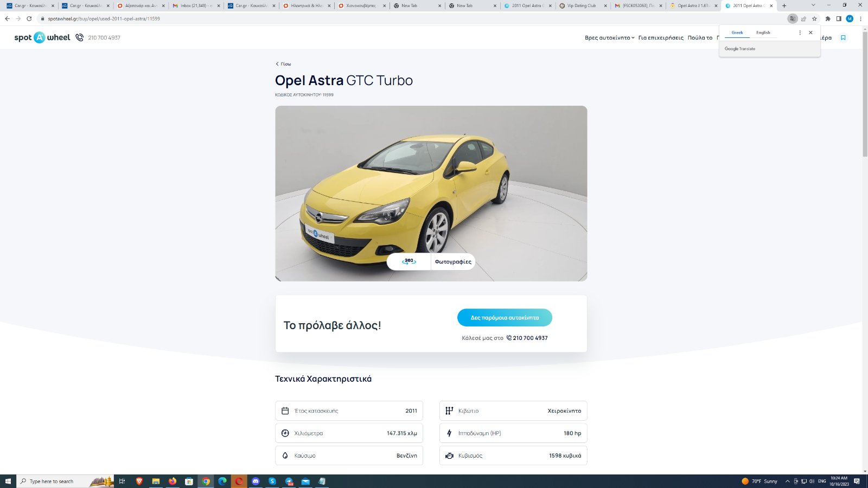The image size is (868, 488).
Task: Switch to Opel Astra J 1.6T tab
Action: [693, 5]
